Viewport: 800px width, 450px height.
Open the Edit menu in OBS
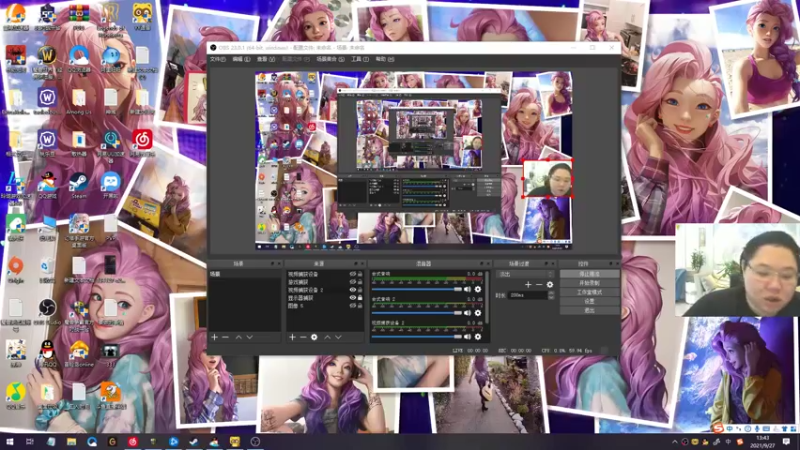(241, 59)
